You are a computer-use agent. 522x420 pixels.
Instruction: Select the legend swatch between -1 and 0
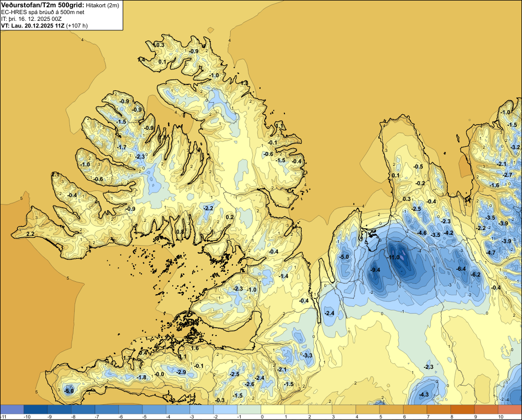(x=249, y=409)
